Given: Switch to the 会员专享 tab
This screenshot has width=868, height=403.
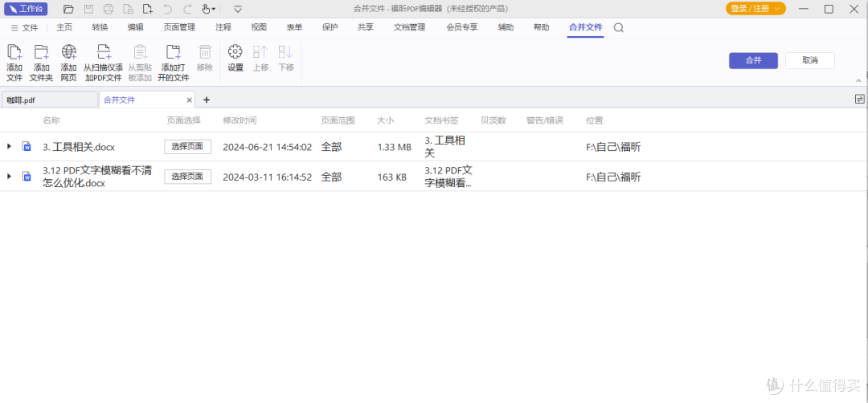Looking at the screenshot, I should pos(462,27).
